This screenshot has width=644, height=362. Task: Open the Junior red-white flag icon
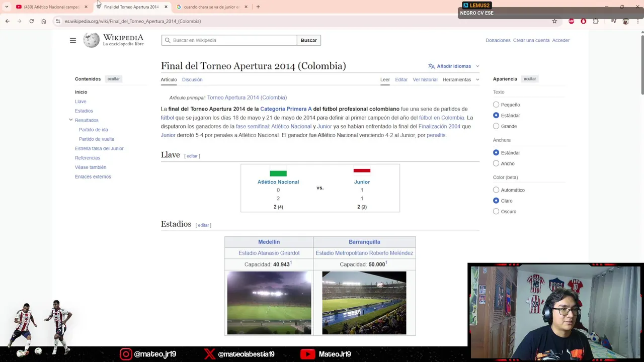(362, 171)
